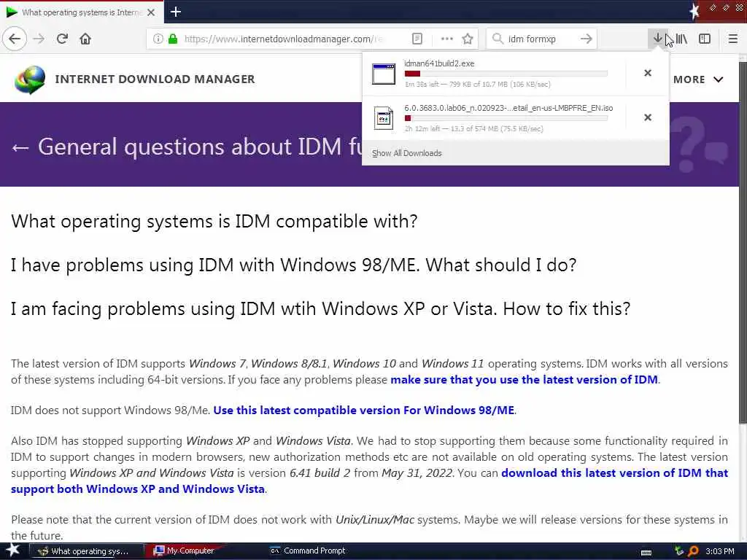Switch to My Computer taskbar window
This screenshot has height=560, width=747.
(x=186, y=551)
